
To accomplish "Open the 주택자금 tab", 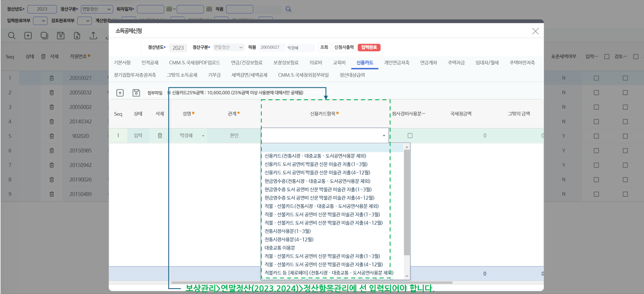I will pos(456,62).
